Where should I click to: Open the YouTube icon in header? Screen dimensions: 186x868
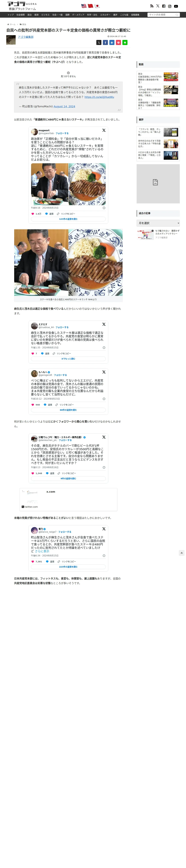tap(176, 6)
